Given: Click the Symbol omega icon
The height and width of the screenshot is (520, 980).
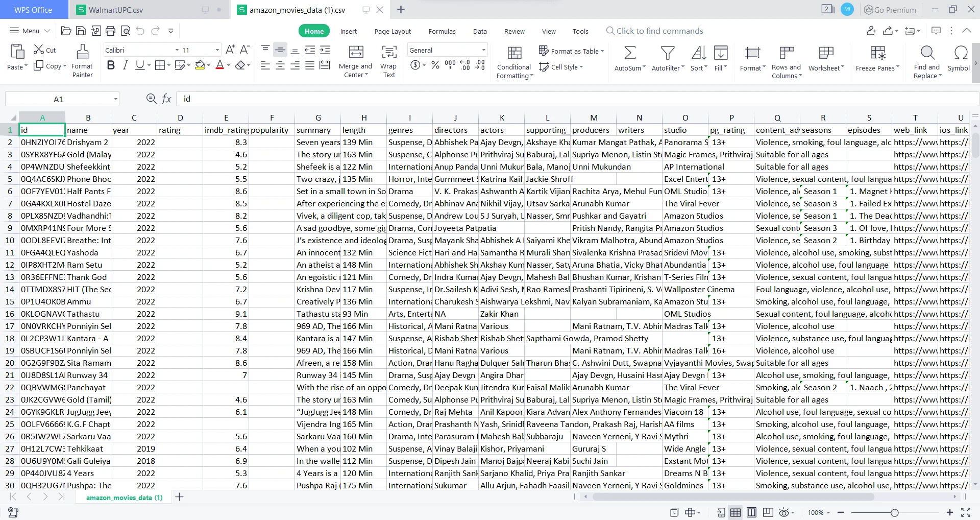Looking at the screenshot, I should coord(961,53).
